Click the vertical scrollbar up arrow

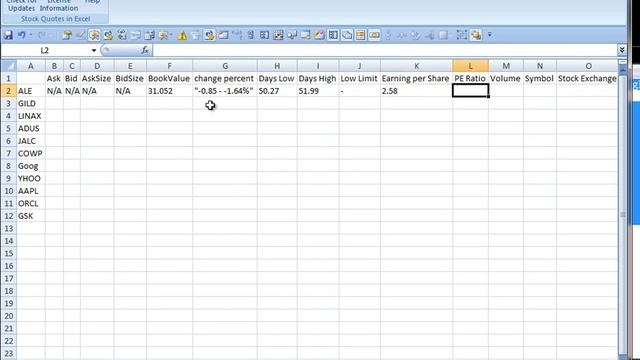click(622, 70)
